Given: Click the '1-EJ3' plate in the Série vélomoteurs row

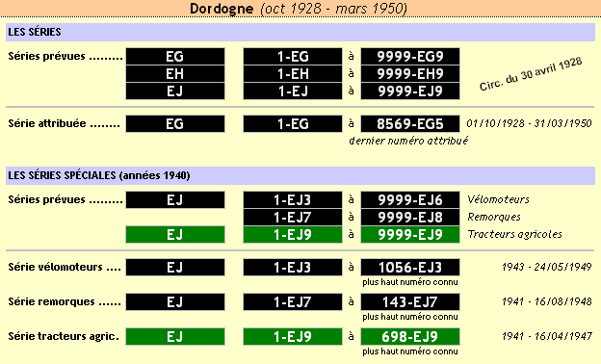Looking at the screenshot, I should click(x=293, y=268).
